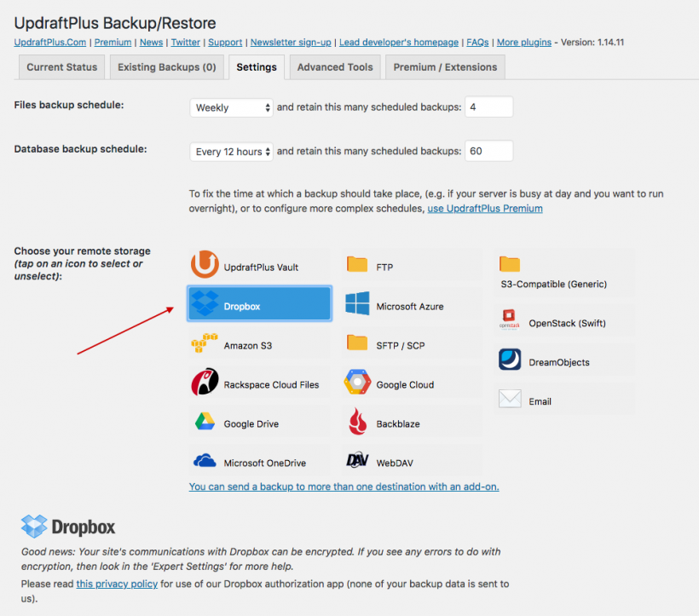Image resolution: width=699 pixels, height=616 pixels.
Task: Select the Microsoft OneDrive cloud icon
Action: tap(205, 460)
